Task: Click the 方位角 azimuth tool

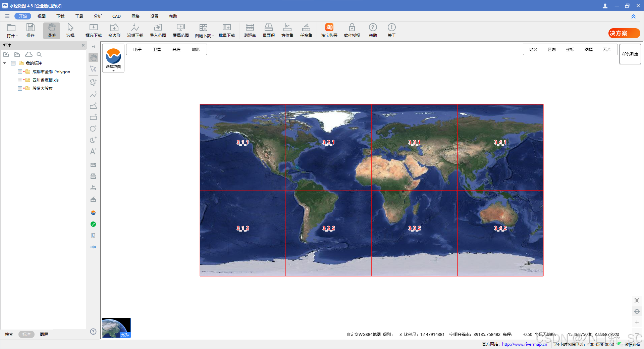Action: pyautogui.click(x=287, y=30)
